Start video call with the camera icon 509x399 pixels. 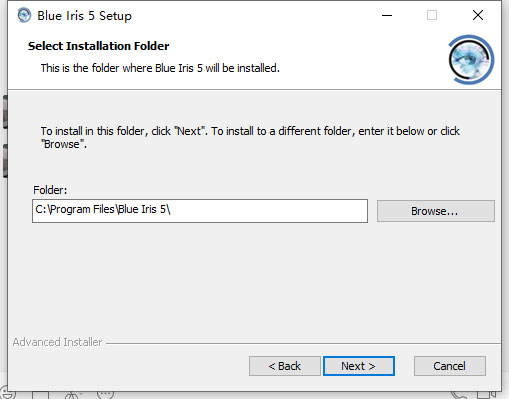[x=487, y=395]
